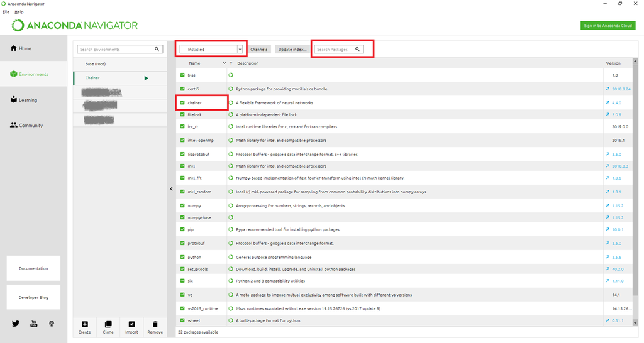
Task: Import an environment file
Action: (131, 327)
